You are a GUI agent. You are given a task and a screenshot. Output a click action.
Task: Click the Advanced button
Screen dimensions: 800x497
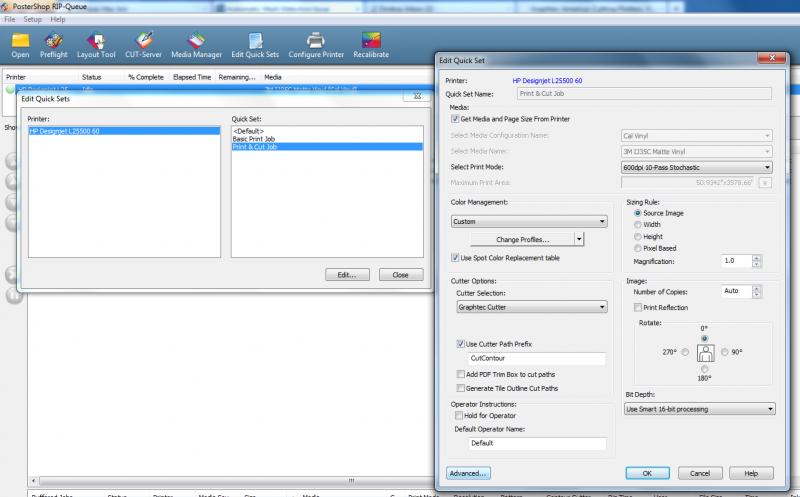(x=468, y=473)
